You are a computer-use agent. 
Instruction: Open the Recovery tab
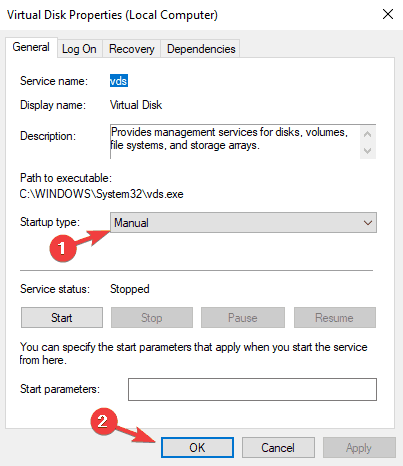point(132,49)
